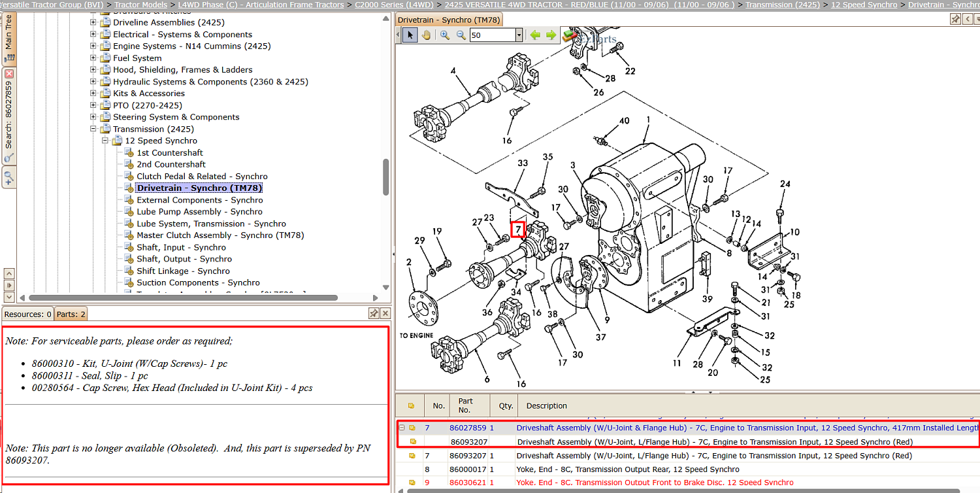Select the pointer arrow tool
Viewport: 980px width, 493px height.
pos(410,35)
